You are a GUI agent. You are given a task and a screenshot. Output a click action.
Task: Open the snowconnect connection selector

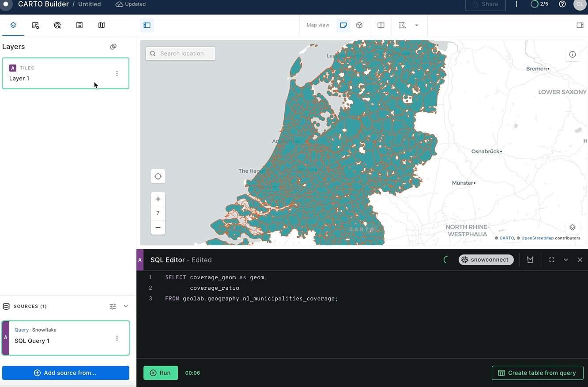pos(486,260)
